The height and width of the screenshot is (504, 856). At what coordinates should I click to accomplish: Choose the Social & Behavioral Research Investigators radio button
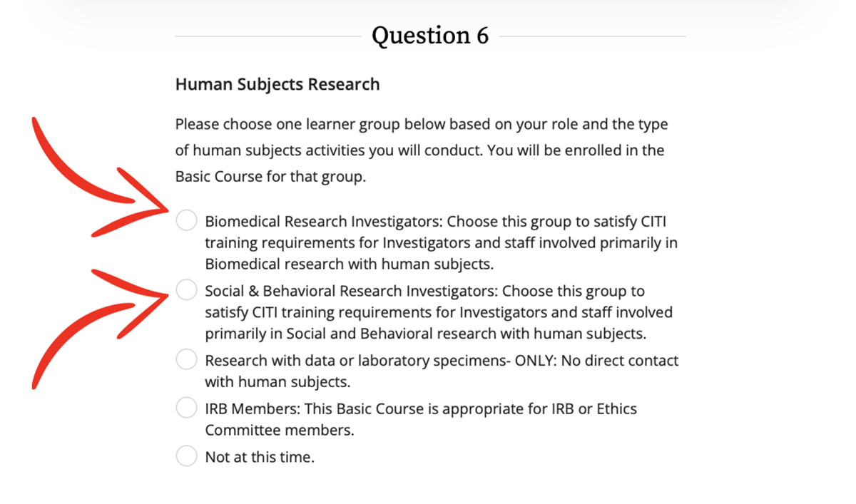186,290
